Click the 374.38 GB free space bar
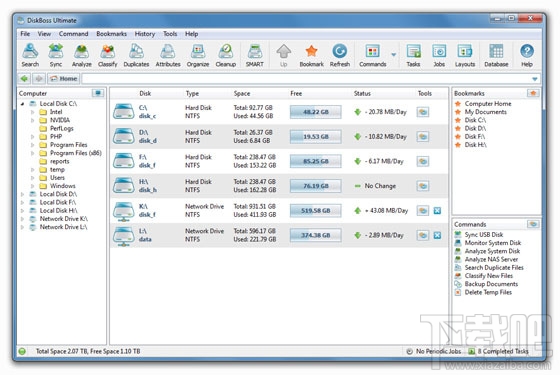560x375 pixels. 315,235
